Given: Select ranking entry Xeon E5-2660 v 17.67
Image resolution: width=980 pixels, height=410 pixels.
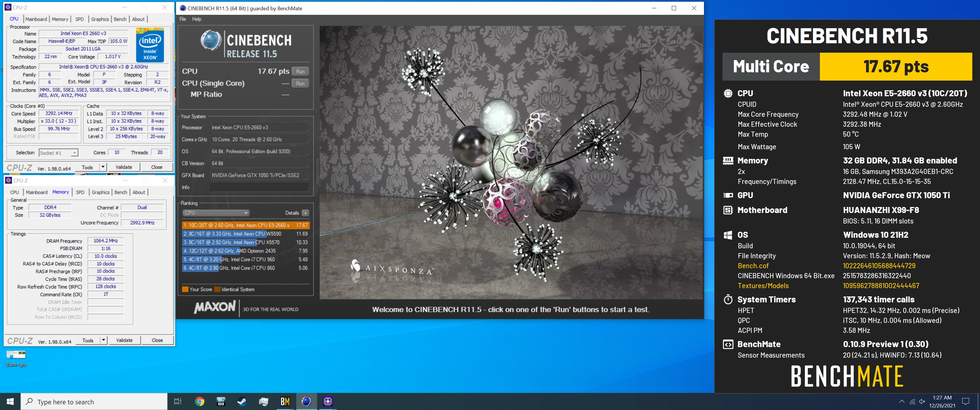Looking at the screenshot, I should [246, 225].
